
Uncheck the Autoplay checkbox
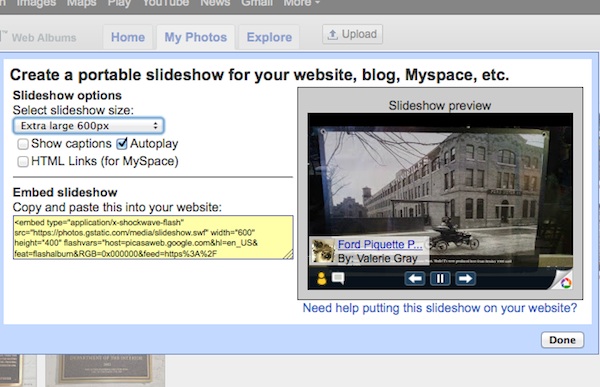[x=122, y=144]
